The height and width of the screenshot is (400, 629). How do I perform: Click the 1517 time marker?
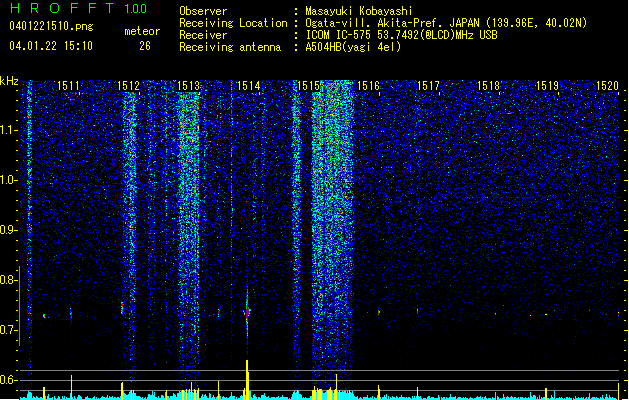pos(428,85)
